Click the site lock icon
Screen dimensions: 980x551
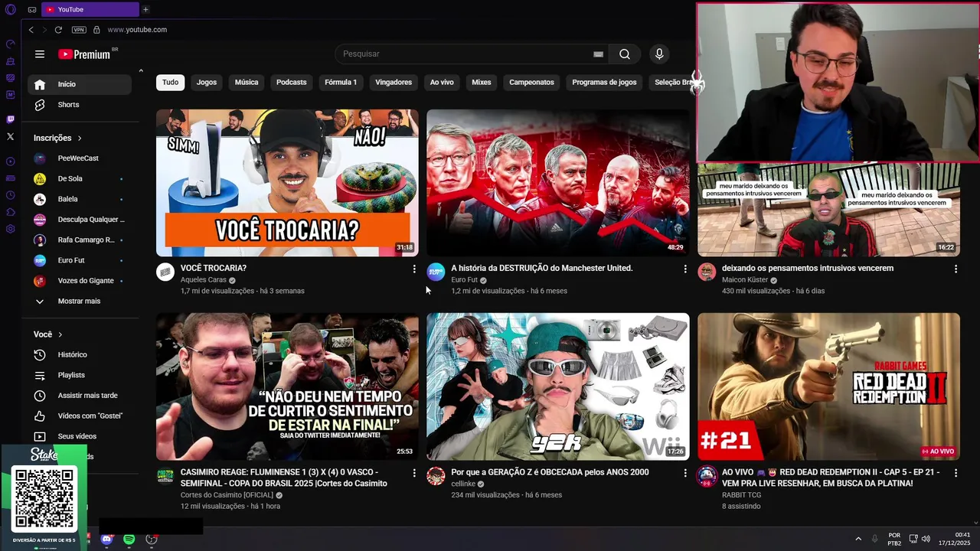[x=96, y=30]
